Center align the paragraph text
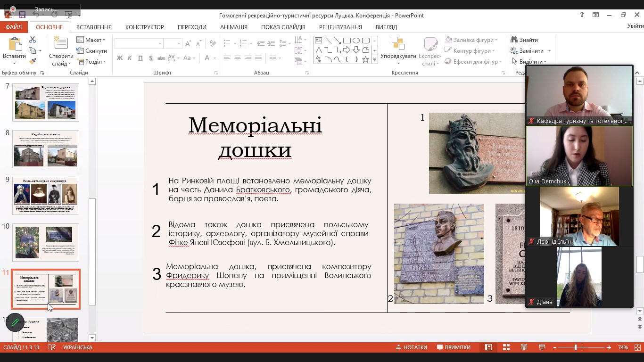The height and width of the screenshot is (362, 644). click(x=237, y=58)
